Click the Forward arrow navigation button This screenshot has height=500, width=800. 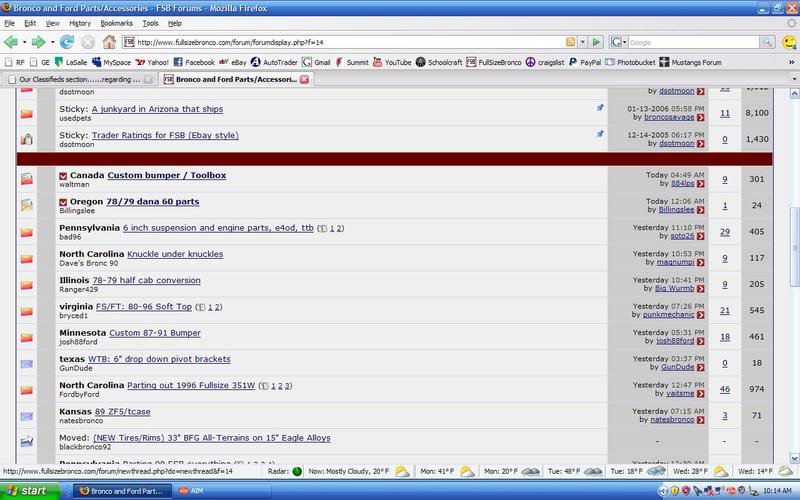click(38, 42)
